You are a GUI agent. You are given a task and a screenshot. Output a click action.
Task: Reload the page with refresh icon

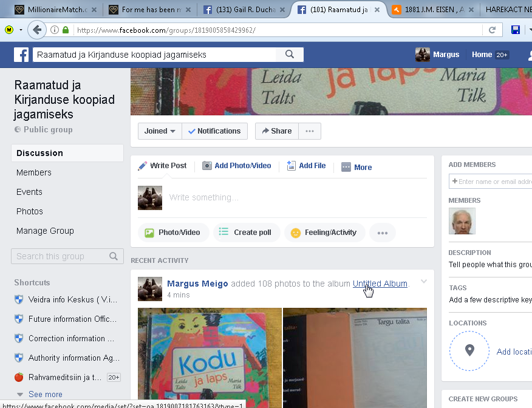click(x=492, y=30)
